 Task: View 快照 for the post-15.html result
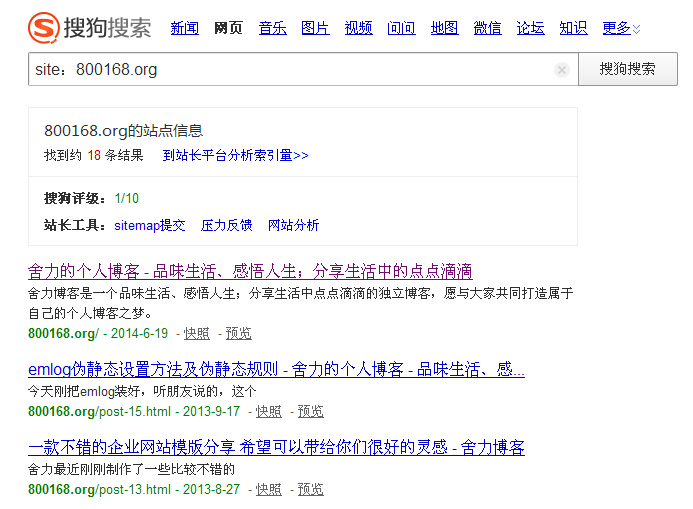269,411
